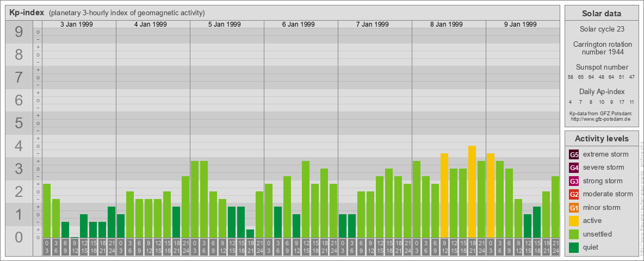This screenshot has height=261, width=644.
Task: Click the G5 extreme storm badge
Action: pos(574,154)
